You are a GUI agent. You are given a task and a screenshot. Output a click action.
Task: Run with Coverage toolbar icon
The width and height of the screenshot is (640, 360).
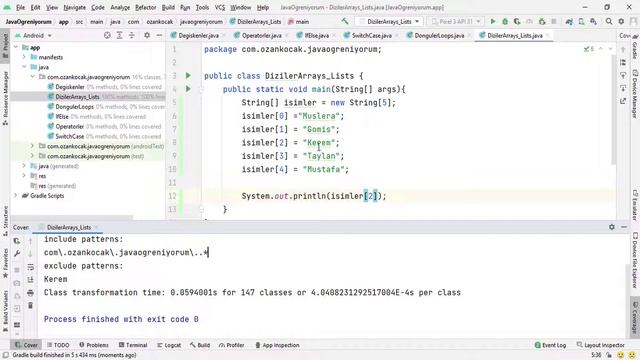click(x=517, y=21)
